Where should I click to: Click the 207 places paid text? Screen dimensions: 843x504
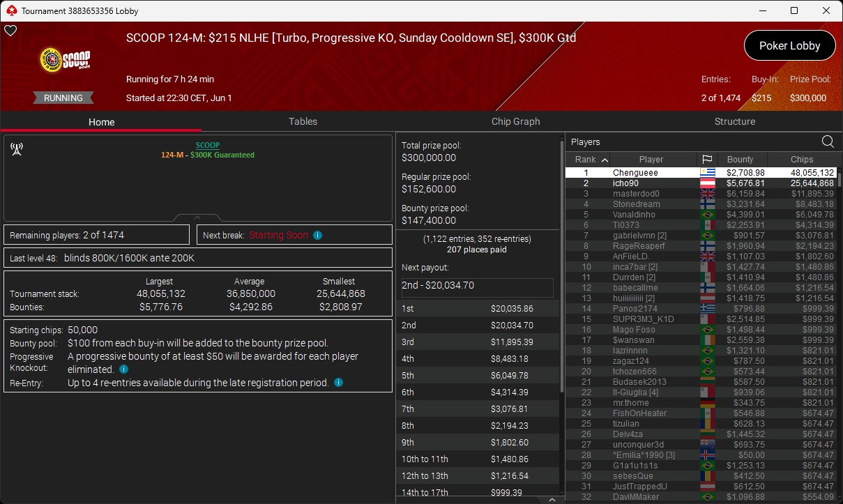[477, 250]
